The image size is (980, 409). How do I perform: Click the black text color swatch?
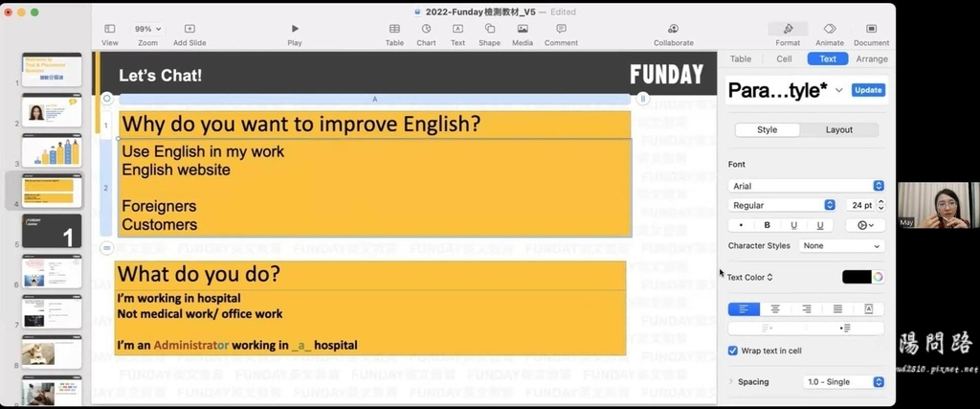857,277
